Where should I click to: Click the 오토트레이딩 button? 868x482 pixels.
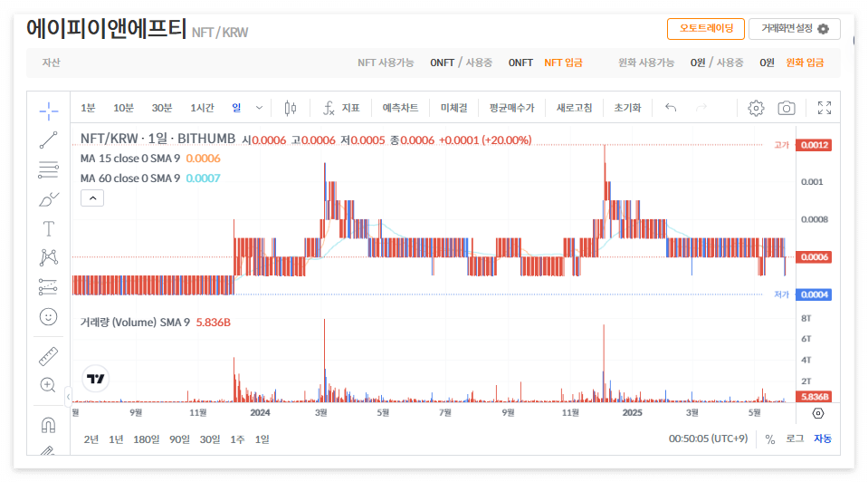706,29
